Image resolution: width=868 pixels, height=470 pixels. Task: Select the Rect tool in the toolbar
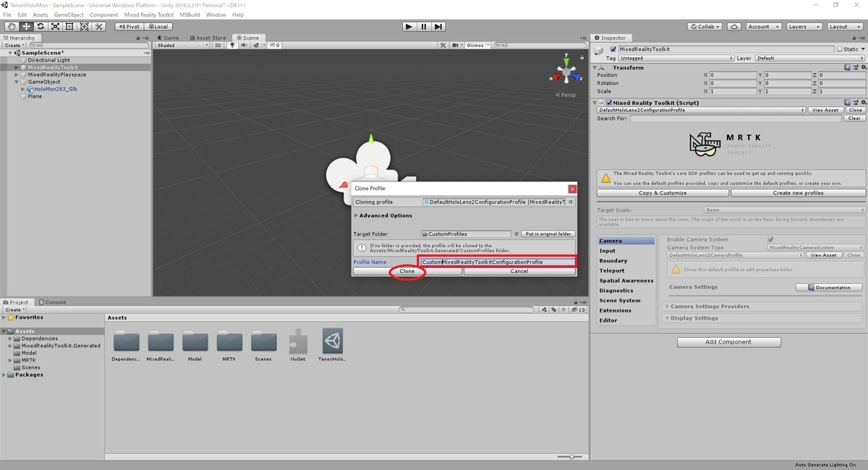(x=69, y=27)
